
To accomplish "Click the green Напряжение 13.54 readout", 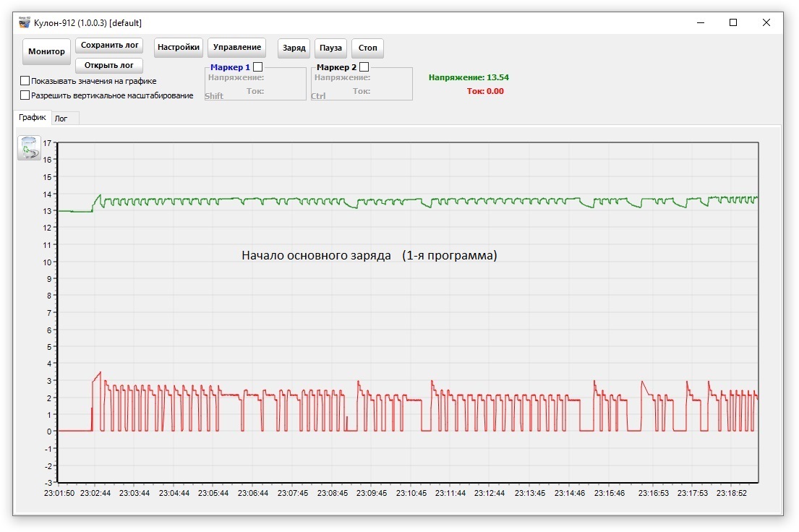I will 468,77.
